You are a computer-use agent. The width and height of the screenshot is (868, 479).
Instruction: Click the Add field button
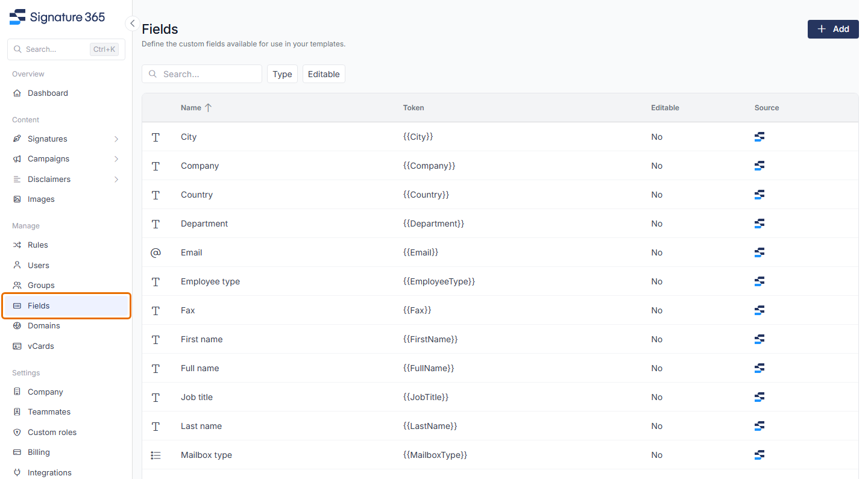pyautogui.click(x=833, y=29)
